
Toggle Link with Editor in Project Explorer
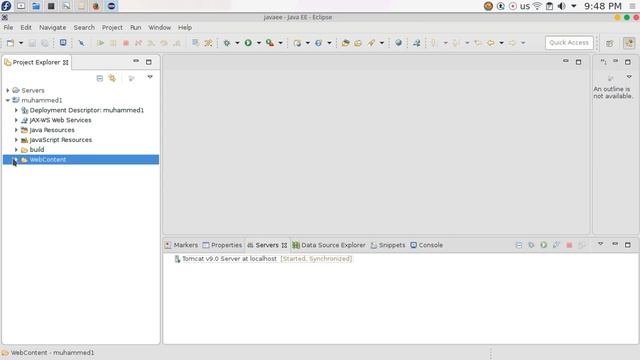(112, 78)
